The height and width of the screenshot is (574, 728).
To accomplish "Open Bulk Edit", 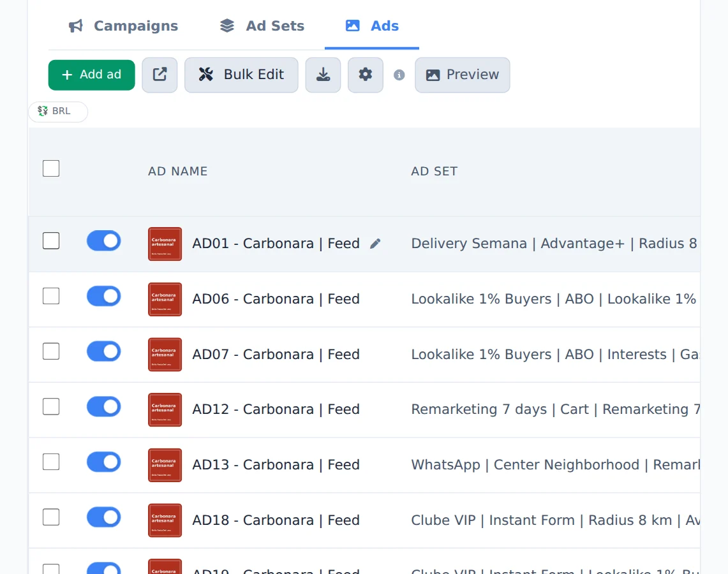I will 241,75.
